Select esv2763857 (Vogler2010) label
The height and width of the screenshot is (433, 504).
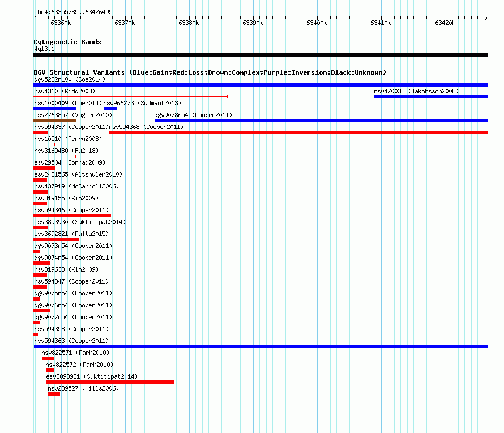(73, 115)
